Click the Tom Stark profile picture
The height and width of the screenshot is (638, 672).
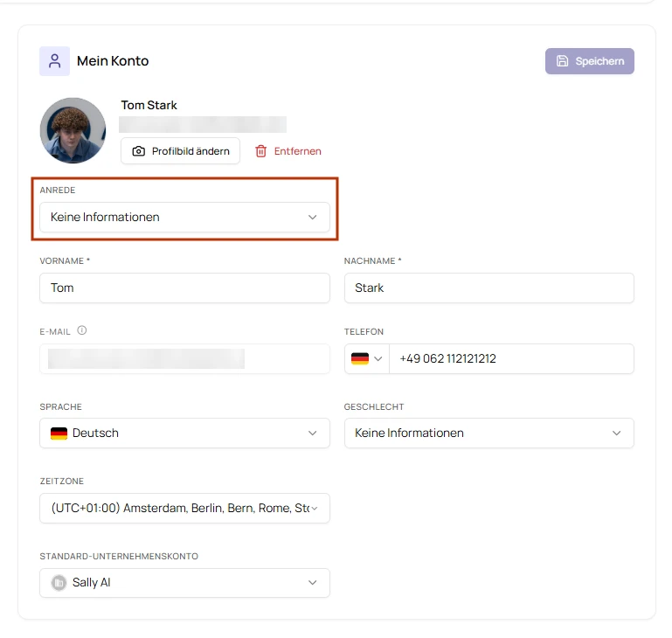[x=73, y=130]
